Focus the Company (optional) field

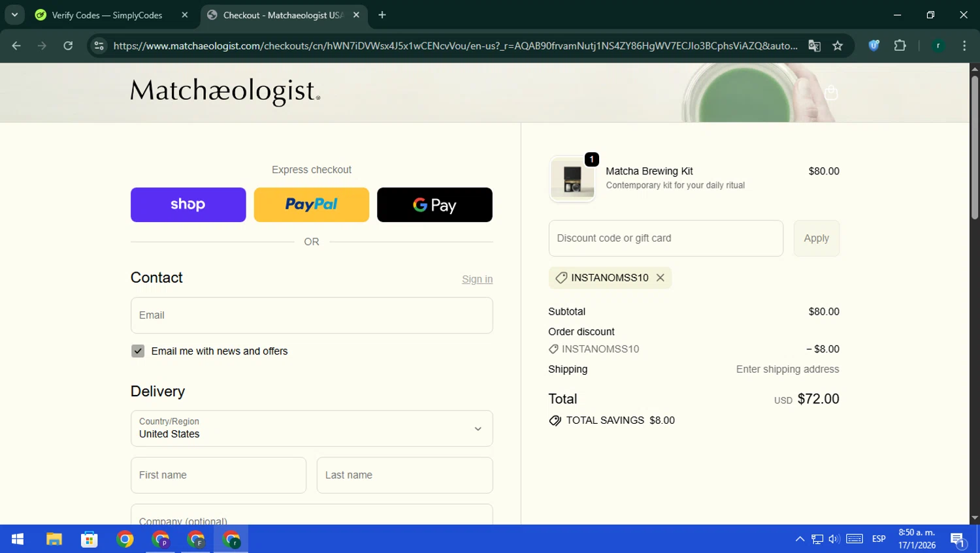tap(312, 514)
